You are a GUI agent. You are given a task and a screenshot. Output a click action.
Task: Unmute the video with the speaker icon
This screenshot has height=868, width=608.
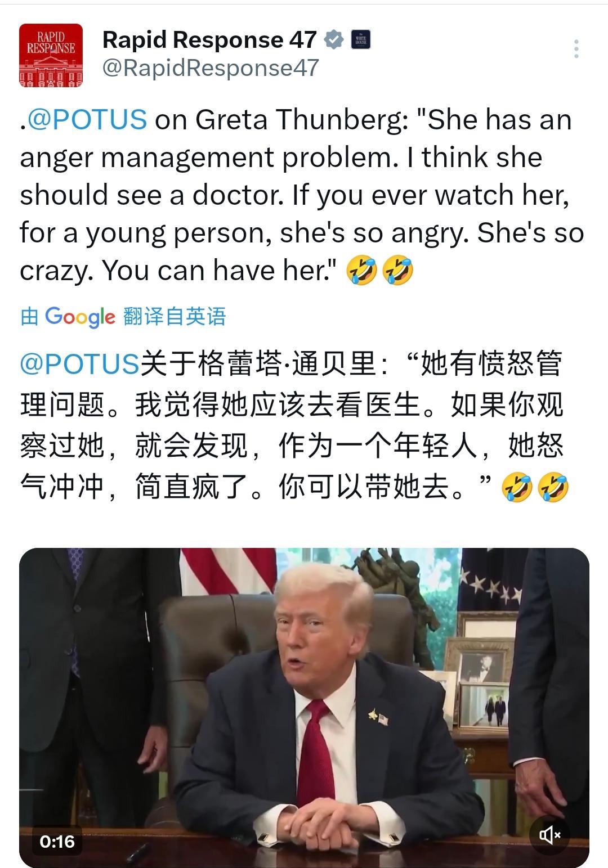(x=549, y=835)
